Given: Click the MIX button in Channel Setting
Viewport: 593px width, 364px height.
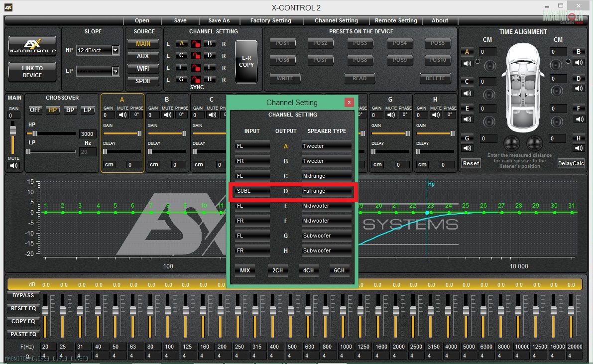Looking at the screenshot, I should [245, 270].
